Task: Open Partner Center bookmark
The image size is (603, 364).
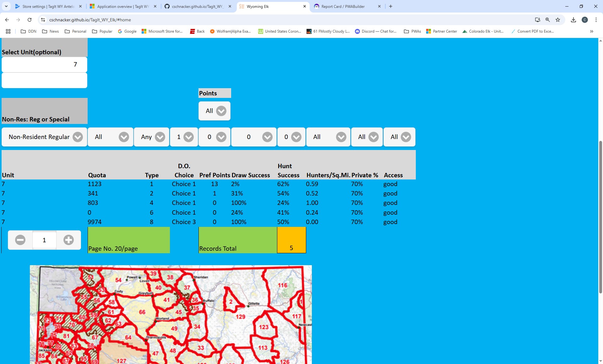Action: point(442,31)
